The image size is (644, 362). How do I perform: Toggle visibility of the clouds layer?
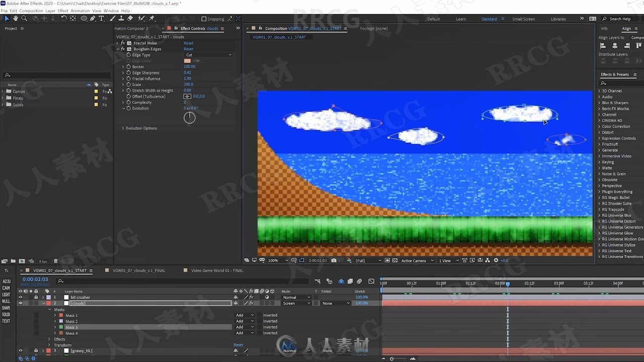coord(21,303)
